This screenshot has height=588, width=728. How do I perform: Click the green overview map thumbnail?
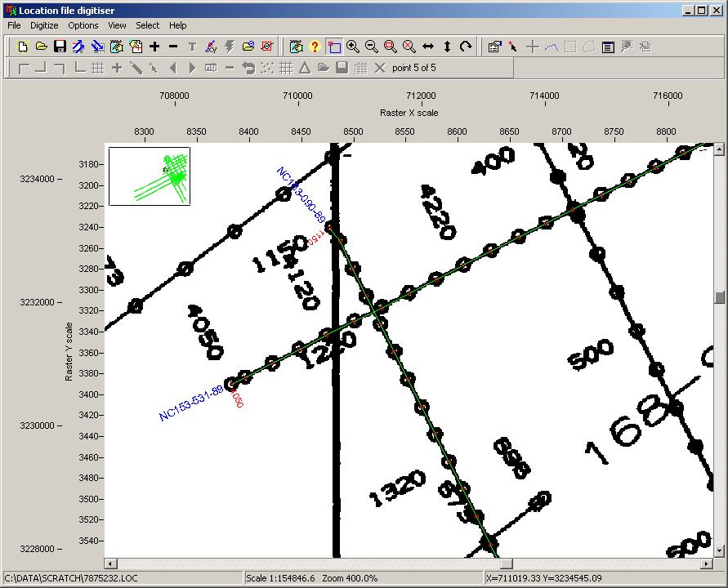149,176
